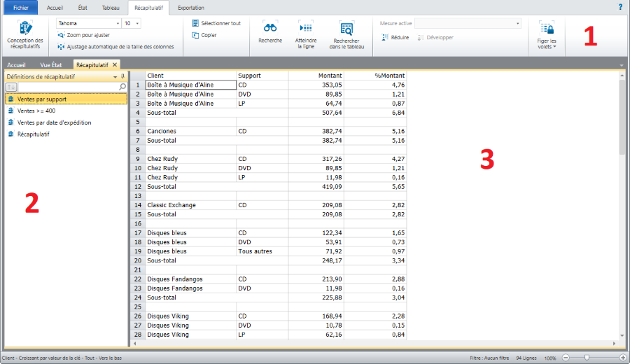Adjust the zoom slider in status bar
The image size is (630, 364).
[587, 358]
